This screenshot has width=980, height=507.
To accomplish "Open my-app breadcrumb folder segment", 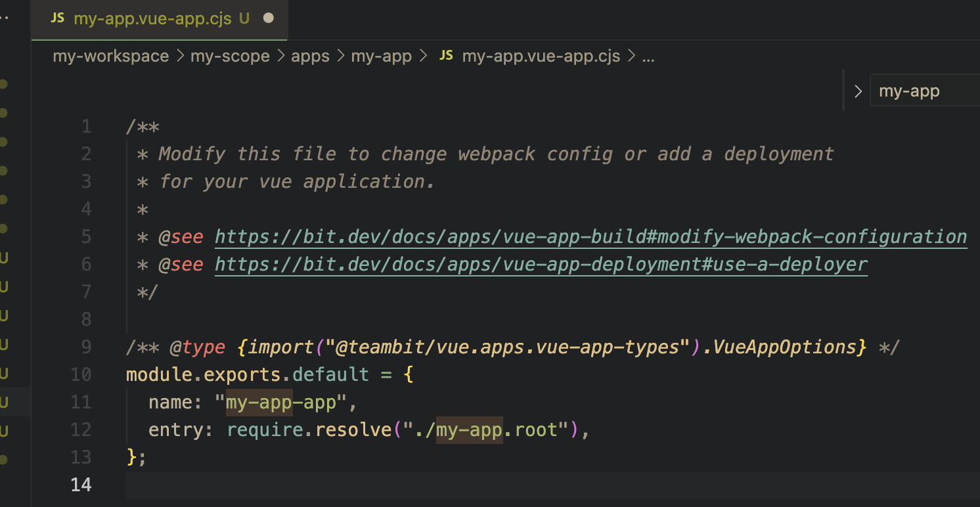I will [x=381, y=56].
